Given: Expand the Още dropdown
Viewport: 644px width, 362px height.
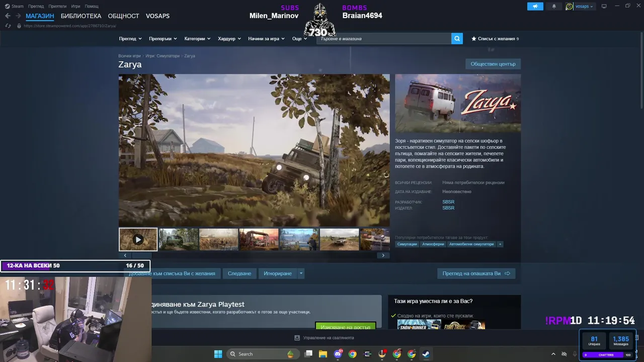Looking at the screenshot, I should coord(299,39).
